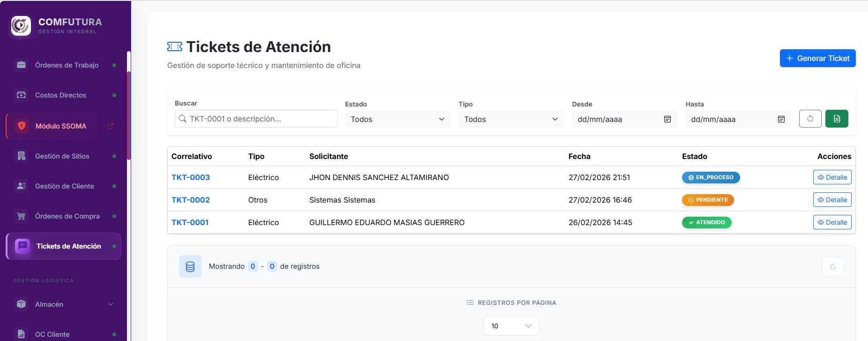View Detalle for TKT-0001
Screen dimensions: 868x341
point(832,222)
